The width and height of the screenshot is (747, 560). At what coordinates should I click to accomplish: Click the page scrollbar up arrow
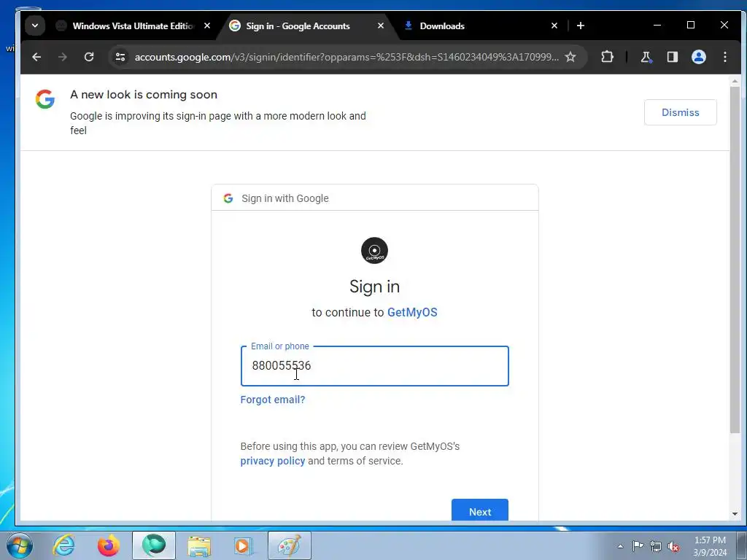tap(735, 82)
